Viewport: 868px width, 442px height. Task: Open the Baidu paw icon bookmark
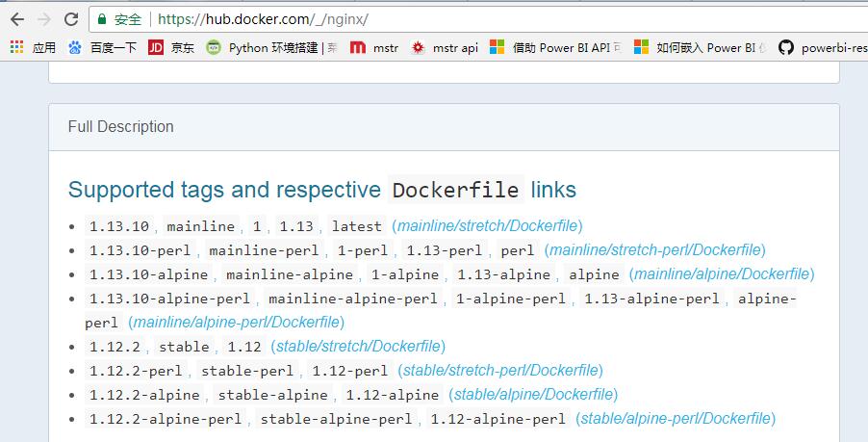(x=75, y=47)
